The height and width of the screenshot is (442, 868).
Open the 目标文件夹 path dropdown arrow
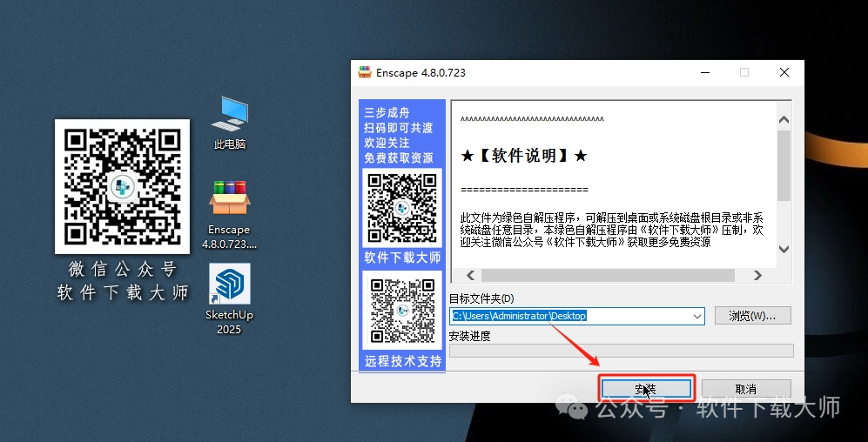697,317
